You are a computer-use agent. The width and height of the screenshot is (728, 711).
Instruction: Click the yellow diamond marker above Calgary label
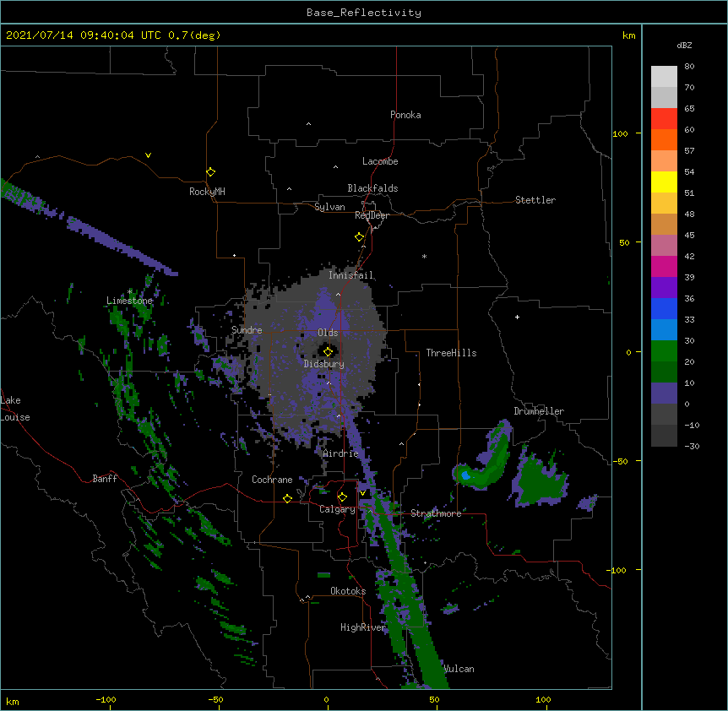342,497
